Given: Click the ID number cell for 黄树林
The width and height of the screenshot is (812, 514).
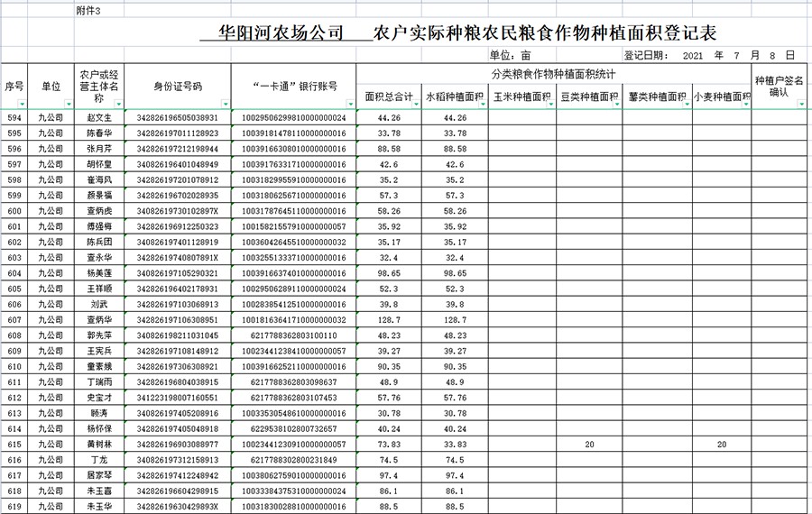Looking at the screenshot, I should coord(177,445).
